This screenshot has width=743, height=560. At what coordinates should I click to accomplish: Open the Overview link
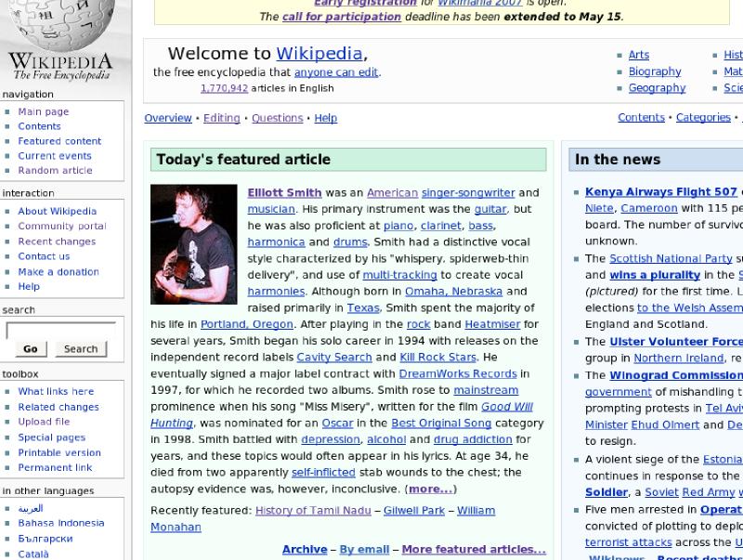[168, 118]
